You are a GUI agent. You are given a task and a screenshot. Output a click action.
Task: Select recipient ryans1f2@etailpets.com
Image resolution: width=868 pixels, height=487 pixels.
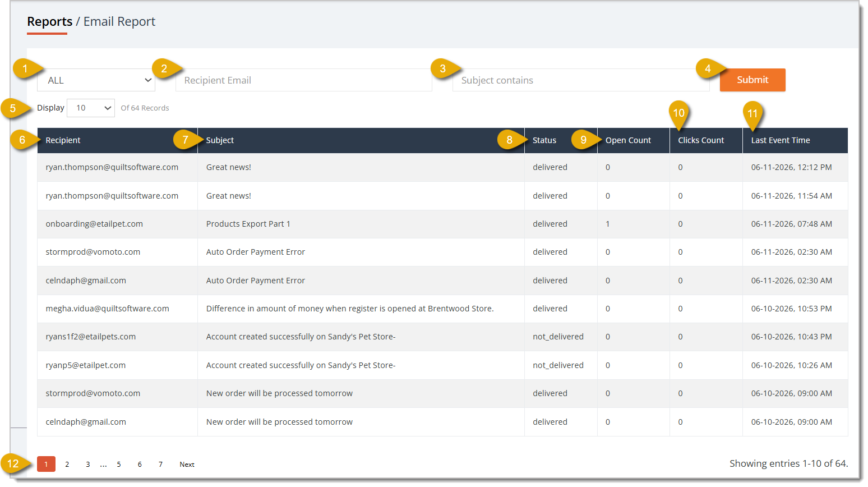(x=91, y=337)
